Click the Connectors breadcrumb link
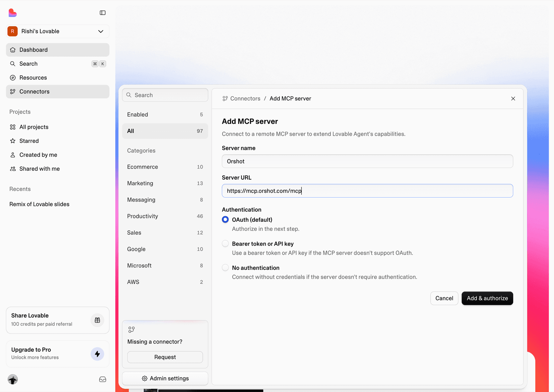 [245, 99]
